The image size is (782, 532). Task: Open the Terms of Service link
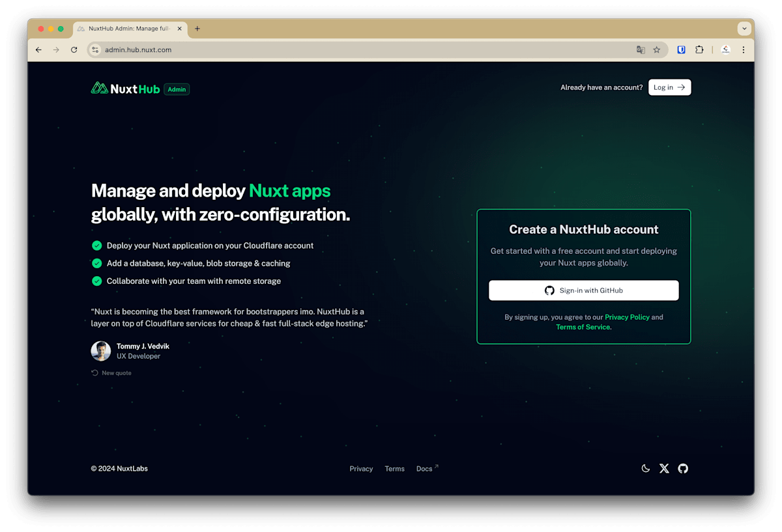(x=583, y=327)
